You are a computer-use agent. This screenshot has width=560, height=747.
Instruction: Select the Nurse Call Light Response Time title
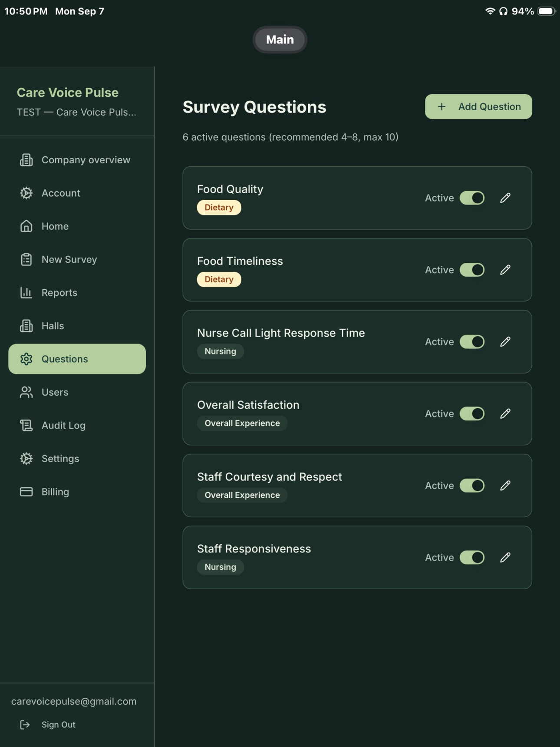click(281, 333)
